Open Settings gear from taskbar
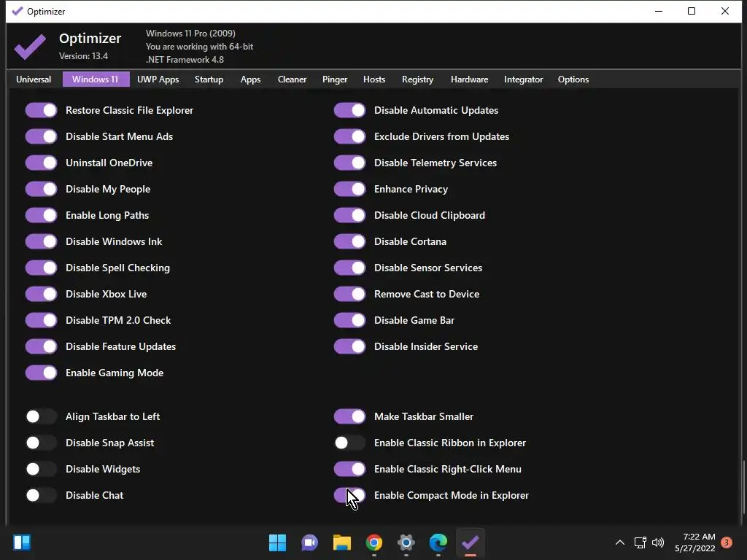Image resolution: width=747 pixels, height=560 pixels. pyautogui.click(x=406, y=542)
